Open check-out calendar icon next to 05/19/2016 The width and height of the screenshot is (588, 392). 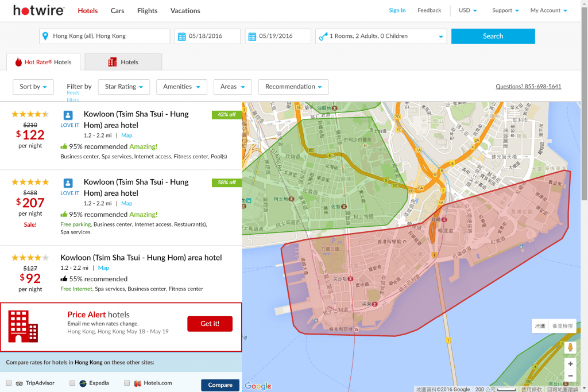[x=252, y=36]
